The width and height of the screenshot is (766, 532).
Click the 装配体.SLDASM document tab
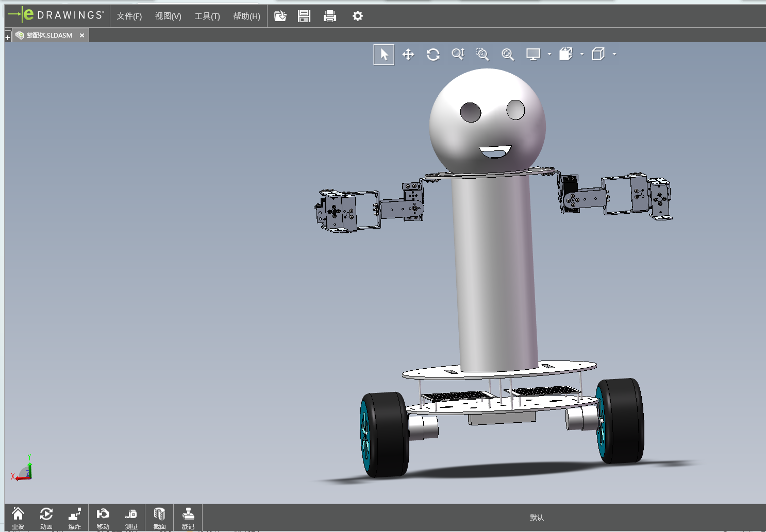(x=49, y=36)
